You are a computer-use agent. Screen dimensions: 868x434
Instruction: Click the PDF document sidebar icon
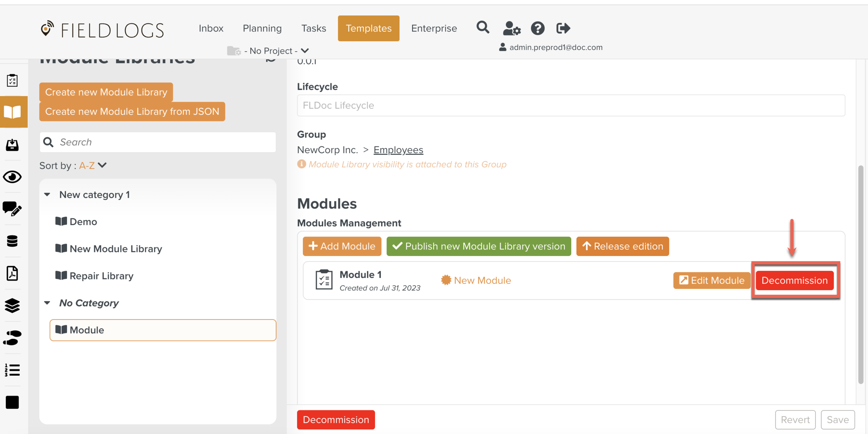click(x=12, y=273)
